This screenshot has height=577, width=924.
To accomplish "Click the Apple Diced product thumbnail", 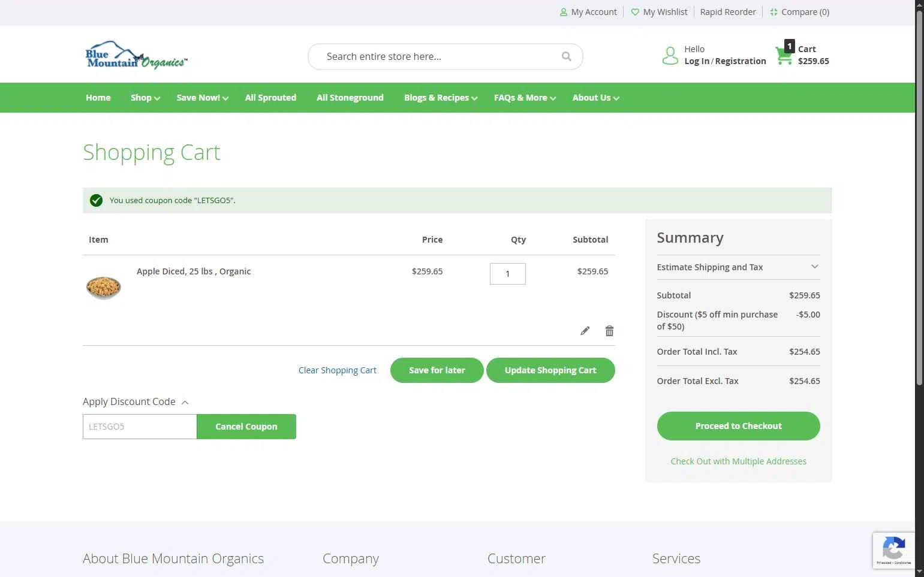I will tap(104, 288).
